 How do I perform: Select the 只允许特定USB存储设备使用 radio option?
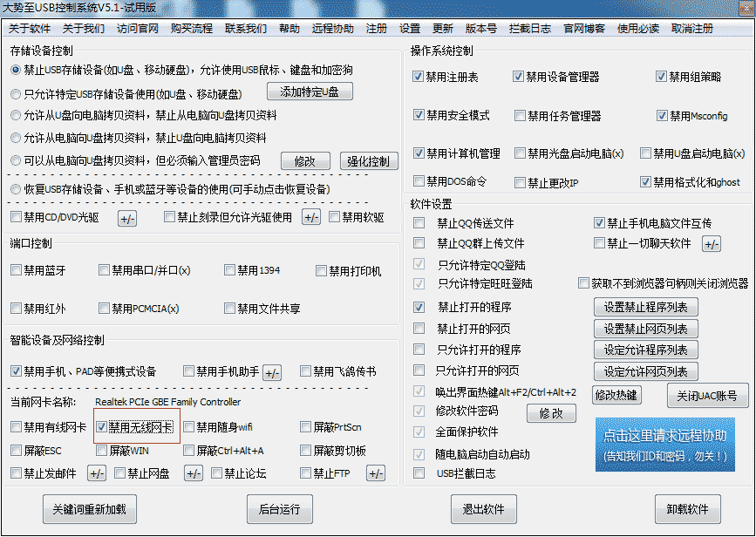pos(16,93)
